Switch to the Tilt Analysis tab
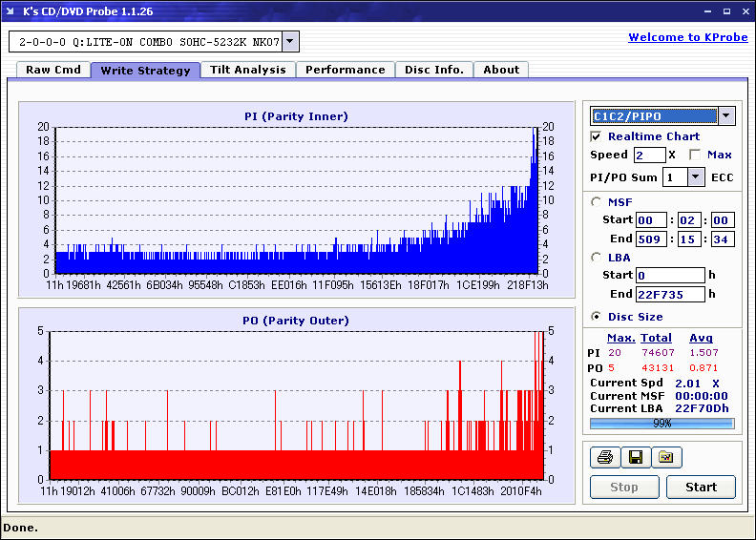 coord(248,70)
